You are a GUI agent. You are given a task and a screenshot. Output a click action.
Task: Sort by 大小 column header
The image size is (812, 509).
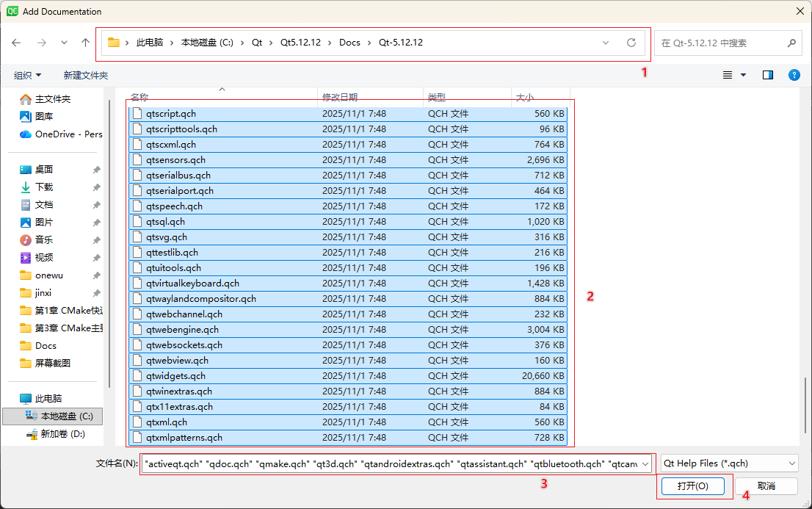[525, 97]
